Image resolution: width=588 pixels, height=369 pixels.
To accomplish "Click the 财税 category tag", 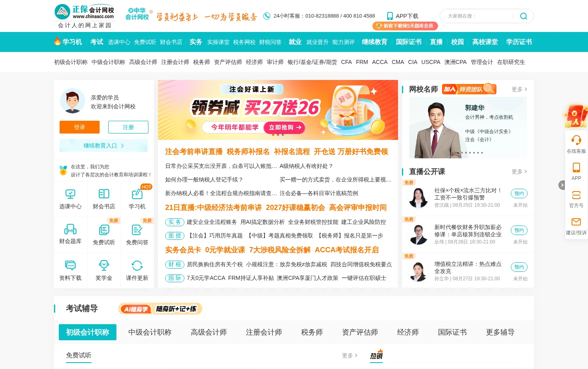I will (174, 264).
